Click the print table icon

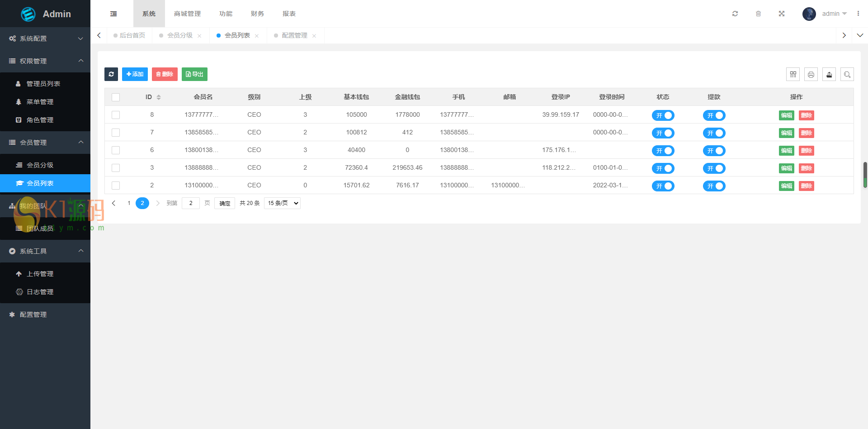pos(811,74)
